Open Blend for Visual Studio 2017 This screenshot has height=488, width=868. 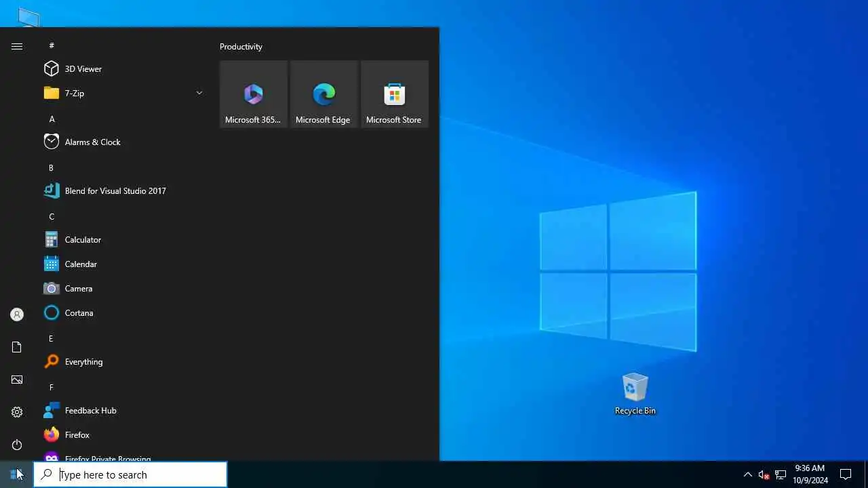tap(122, 190)
